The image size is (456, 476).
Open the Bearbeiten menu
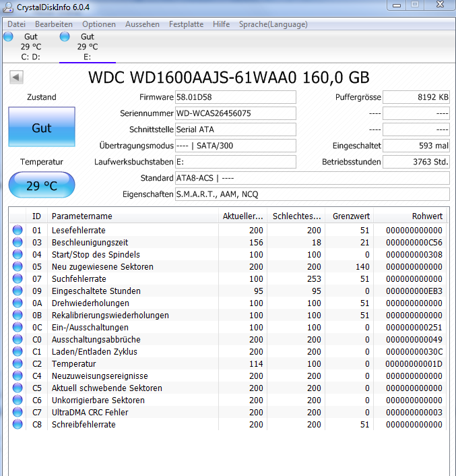pyautogui.click(x=54, y=24)
